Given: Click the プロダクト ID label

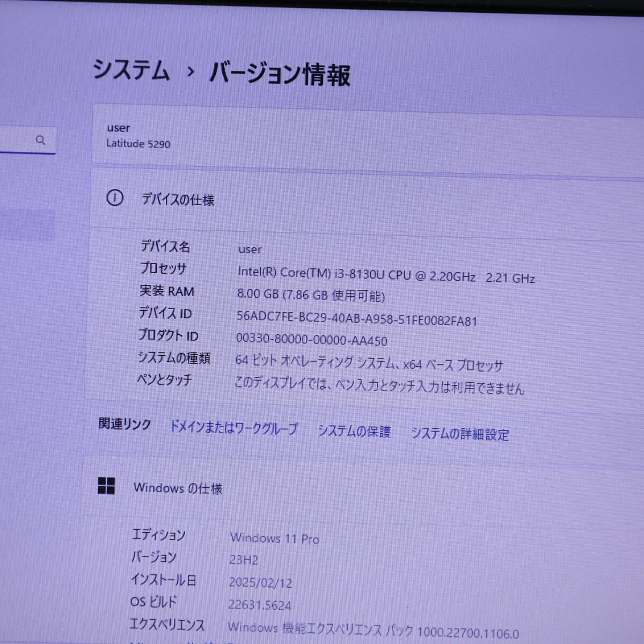Looking at the screenshot, I should coord(168,335).
